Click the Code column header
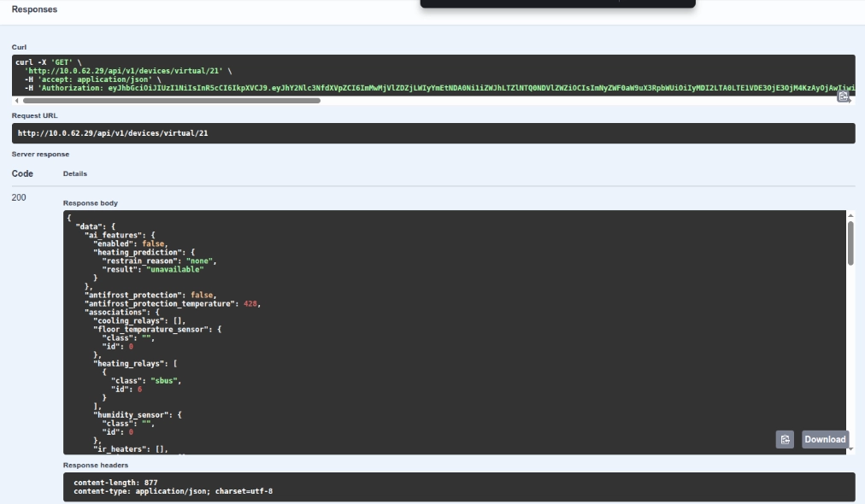865x504 pixels. (x=22, y=173)
